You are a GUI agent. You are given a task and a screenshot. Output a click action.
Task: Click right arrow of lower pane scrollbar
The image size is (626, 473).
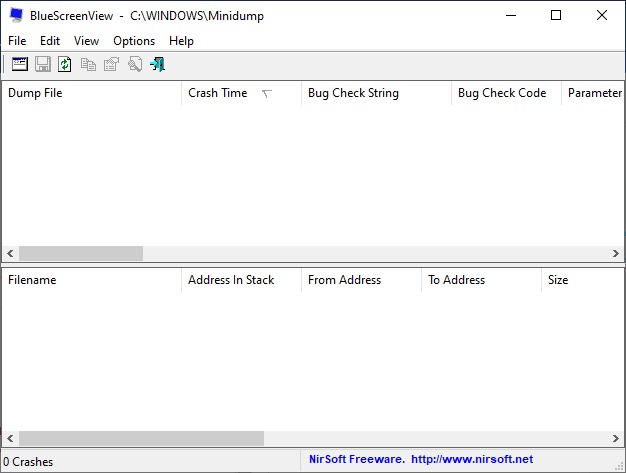(616, 439)
